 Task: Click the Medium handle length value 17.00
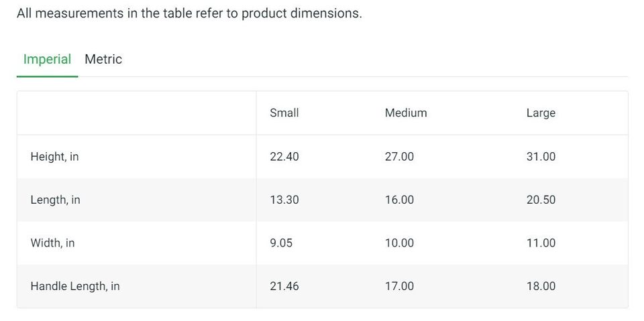point(399,286)
